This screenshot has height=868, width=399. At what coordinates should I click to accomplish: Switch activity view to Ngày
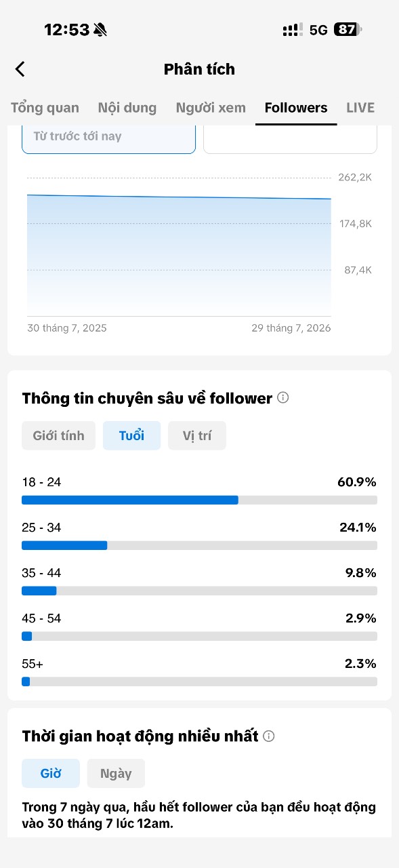[116, 773]
